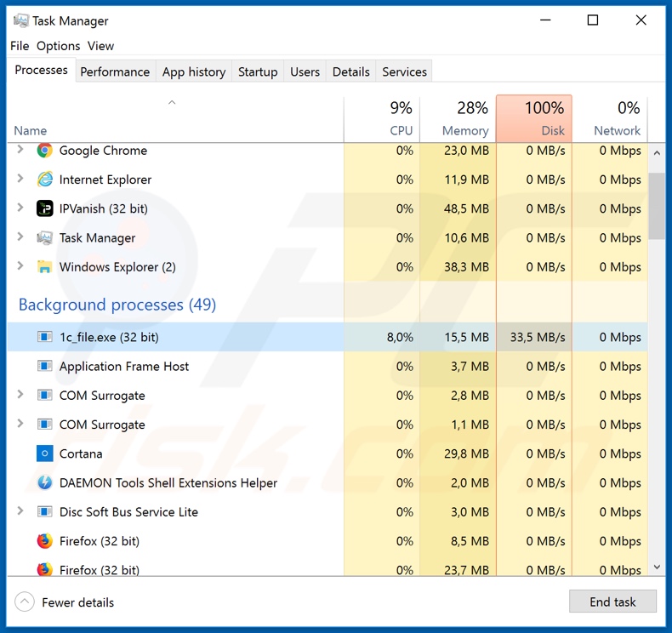The image size is (672, 633).
Task: Switch to the Performance tab
Action: (115, 71)
